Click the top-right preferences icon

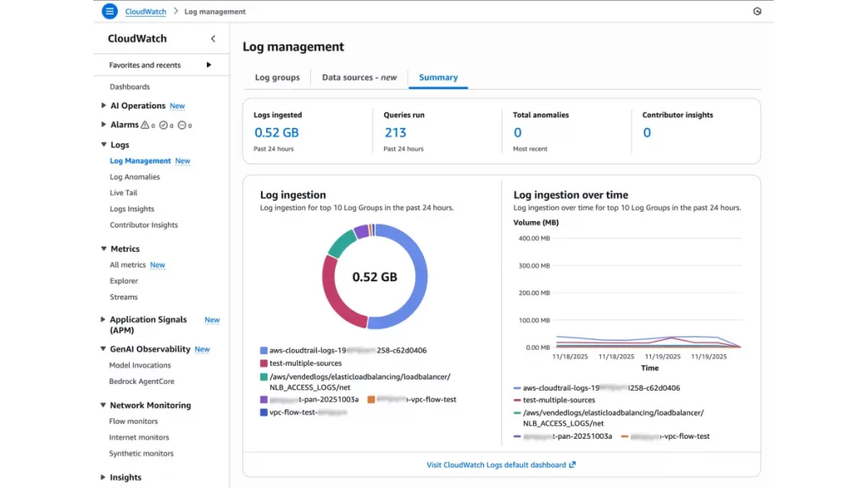tap(757, 12)
